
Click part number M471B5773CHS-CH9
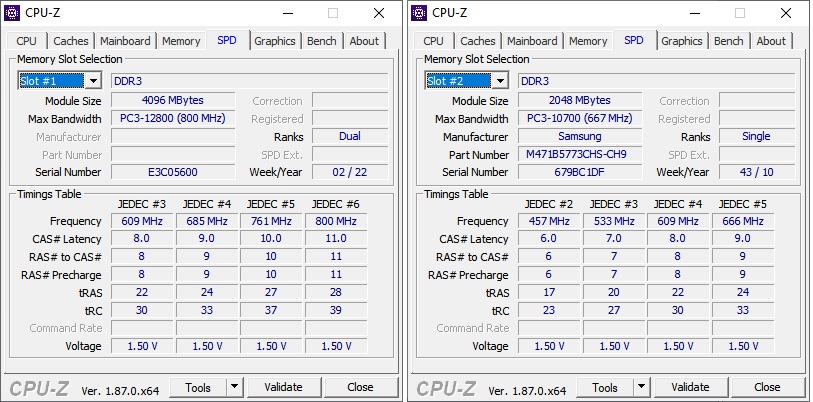tap(580, 155)
